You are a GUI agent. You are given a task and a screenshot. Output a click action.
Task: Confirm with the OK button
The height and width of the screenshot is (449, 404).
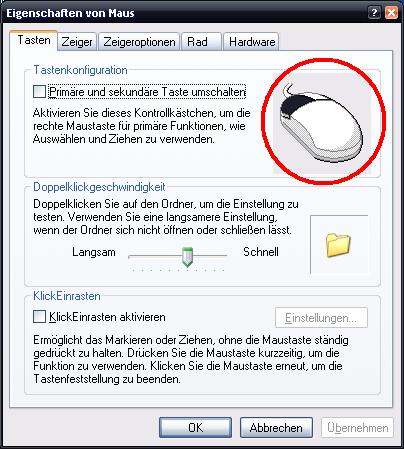coord(195,428)
